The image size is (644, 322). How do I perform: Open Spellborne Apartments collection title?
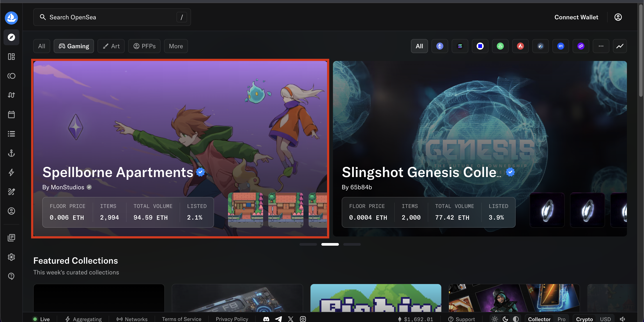[x=118, y=172]
